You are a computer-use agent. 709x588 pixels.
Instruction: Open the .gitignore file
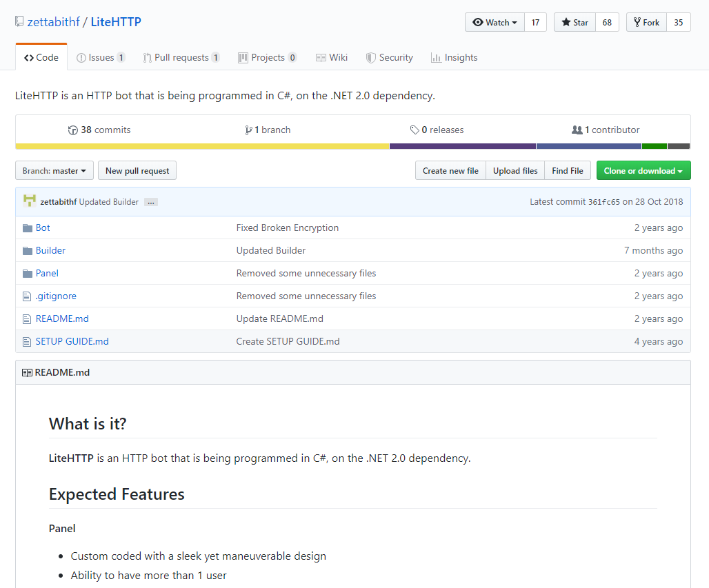[56, 296]
